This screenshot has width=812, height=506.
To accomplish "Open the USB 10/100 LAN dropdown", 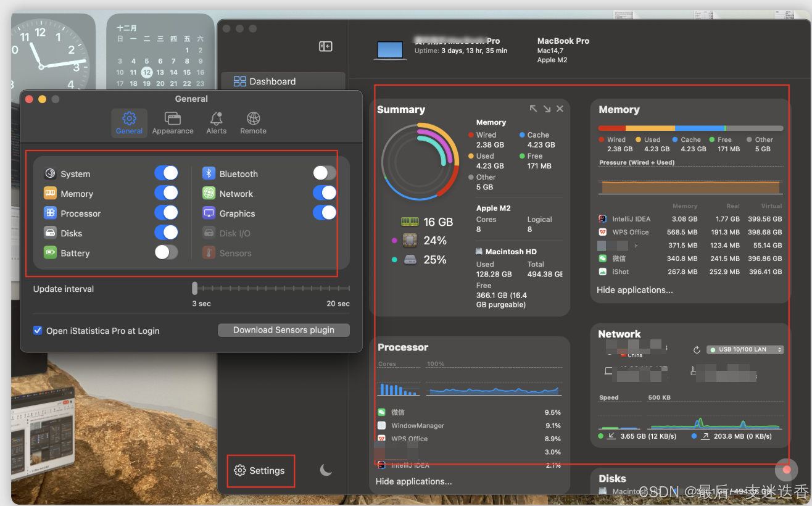I will [x=745, y=349].
